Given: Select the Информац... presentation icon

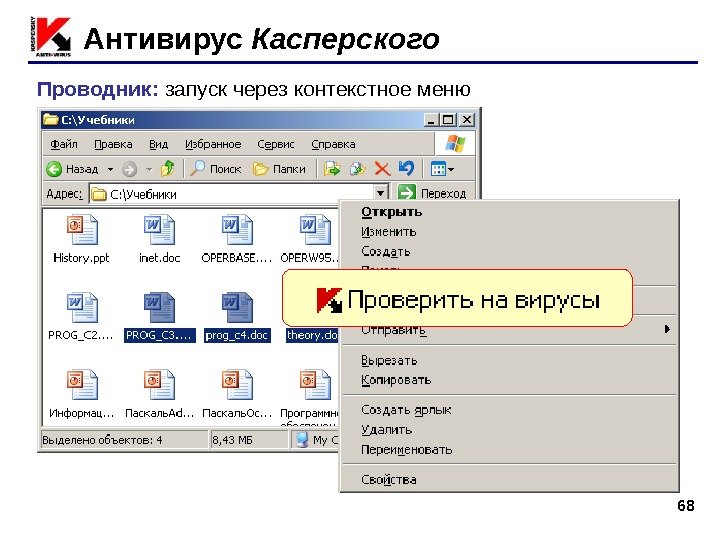Looking at the screenshot, I should [82, 384].
